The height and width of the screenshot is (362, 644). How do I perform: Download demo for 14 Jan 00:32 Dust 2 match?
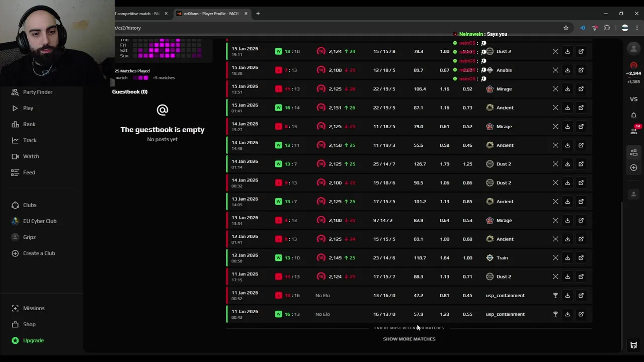[x=568, y=183]
